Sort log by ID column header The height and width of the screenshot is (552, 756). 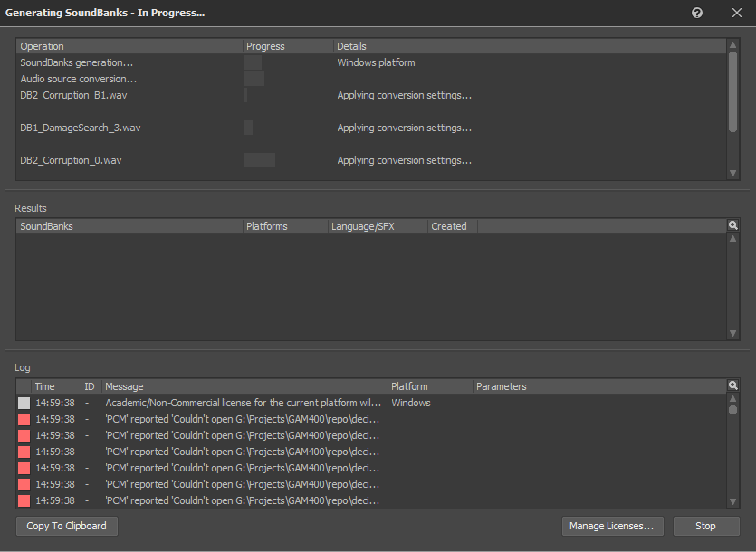(x=91, y=386)
